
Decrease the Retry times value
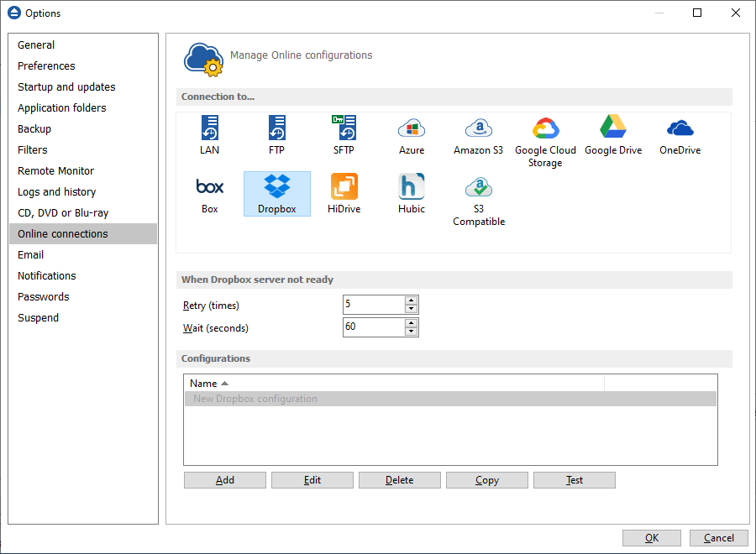(x=411, y=309)
